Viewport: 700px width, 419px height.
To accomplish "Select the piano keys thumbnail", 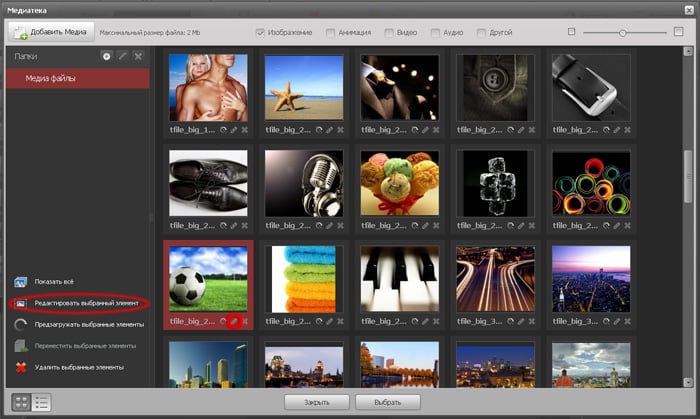I will (x=399, y=277).
